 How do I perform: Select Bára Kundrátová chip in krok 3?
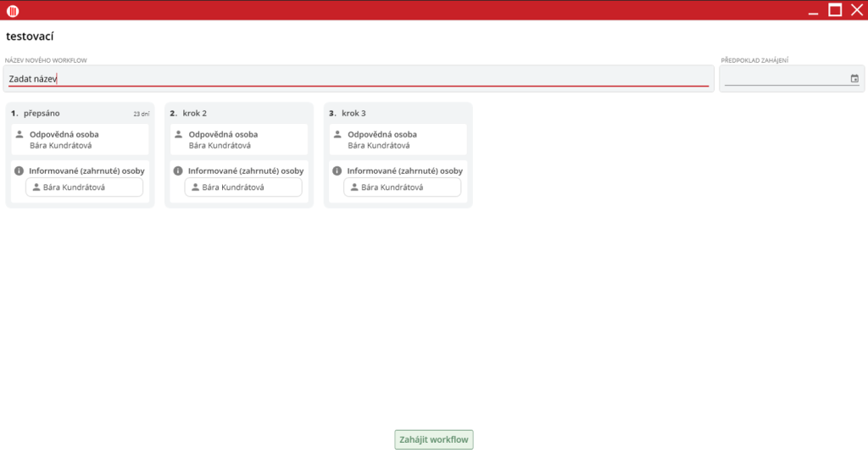click(402, 187)
